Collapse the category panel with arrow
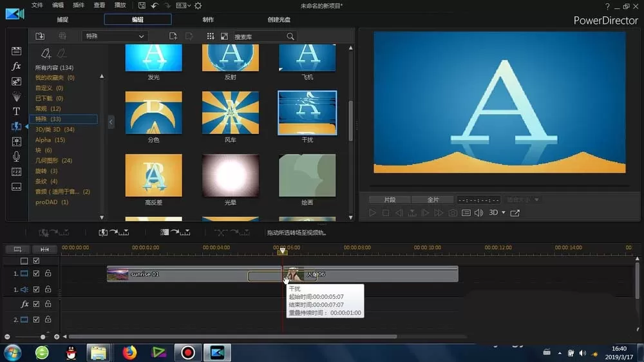 (x=111, y=122)
